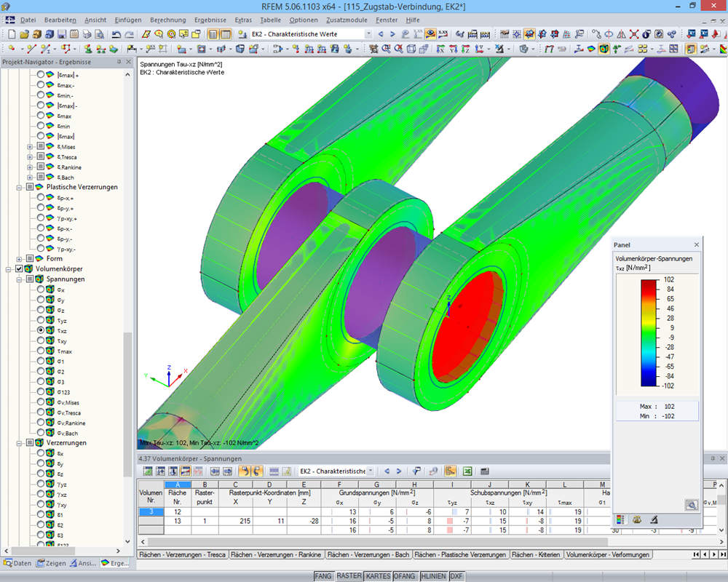
Task: Open the Datei menu
Action: click(x=28, y=20)
